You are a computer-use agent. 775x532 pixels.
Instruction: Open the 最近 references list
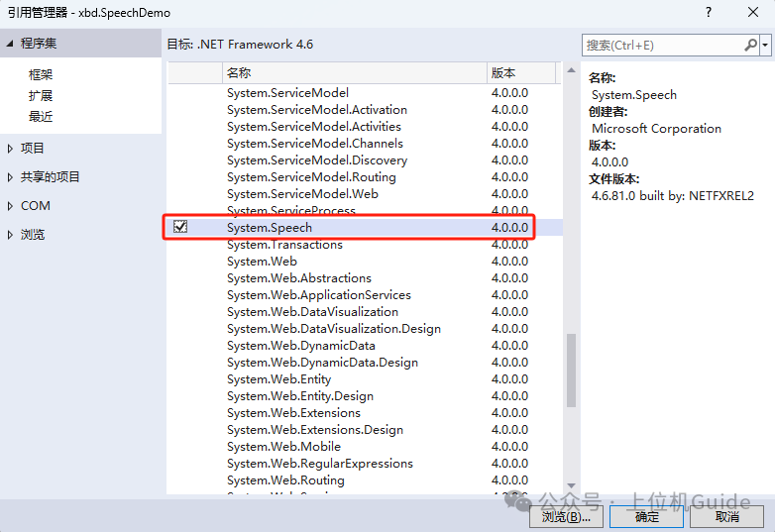pyautogui.click(x=41, y=117)
